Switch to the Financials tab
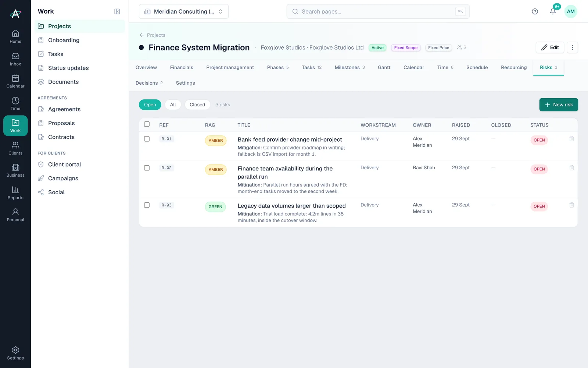588x368 pixels. [182, 67]
